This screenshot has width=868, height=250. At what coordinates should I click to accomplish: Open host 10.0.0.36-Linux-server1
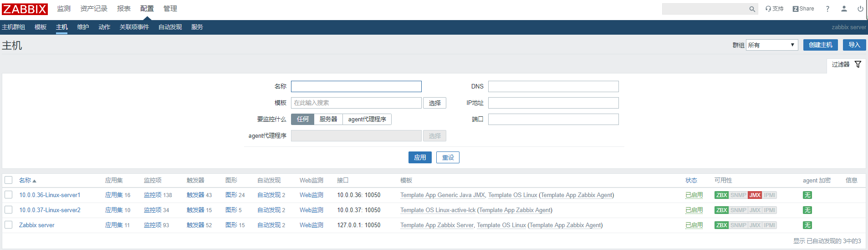(x=50, y=195)
